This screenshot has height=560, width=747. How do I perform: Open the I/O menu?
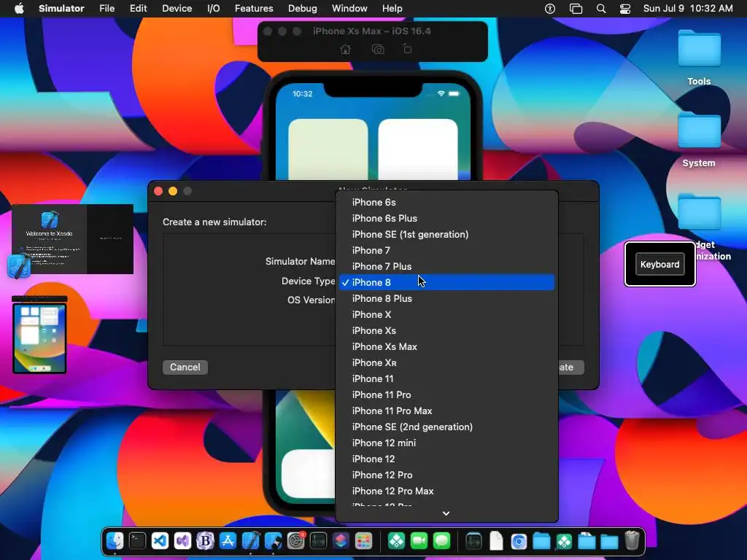click(214, 9)
